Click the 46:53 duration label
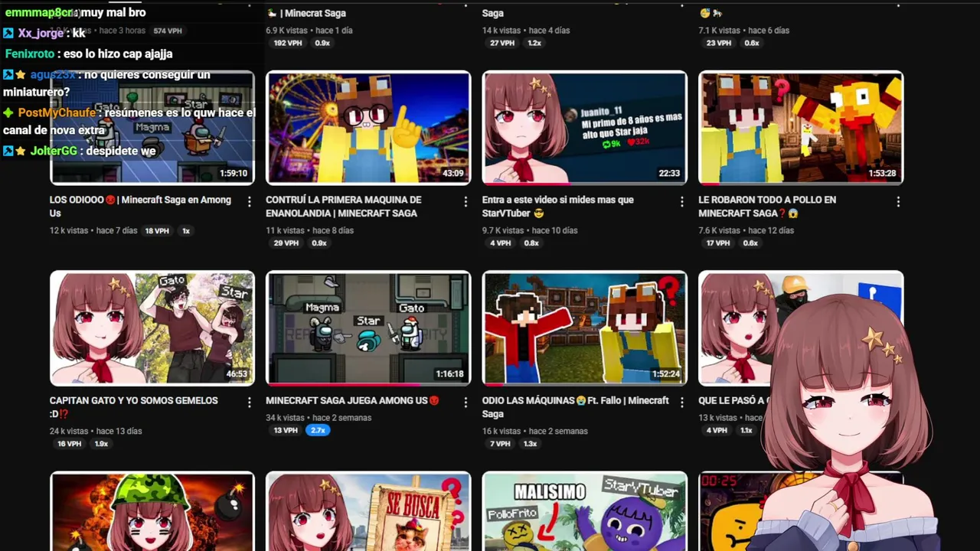980x551 pixels. pos(237,374)
